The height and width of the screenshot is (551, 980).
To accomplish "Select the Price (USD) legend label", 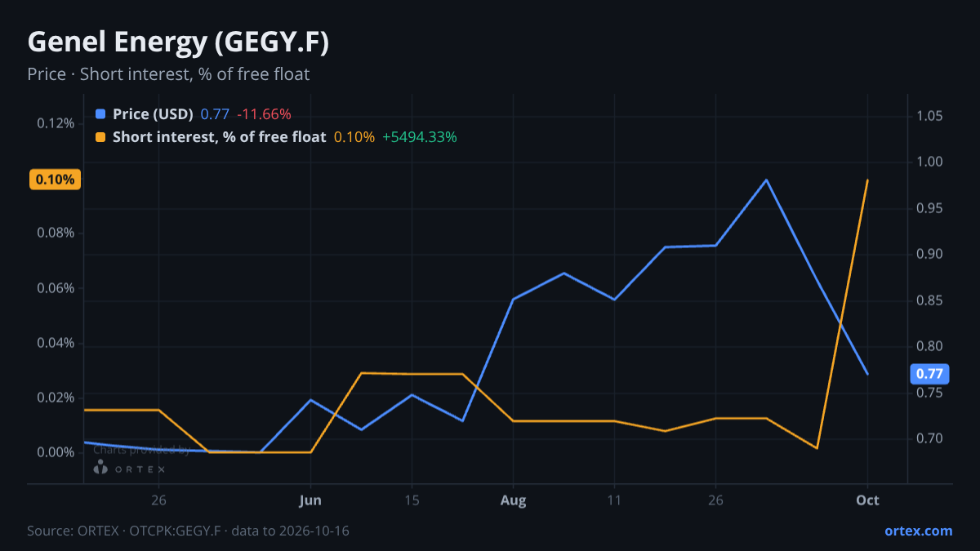I will 153,113.
